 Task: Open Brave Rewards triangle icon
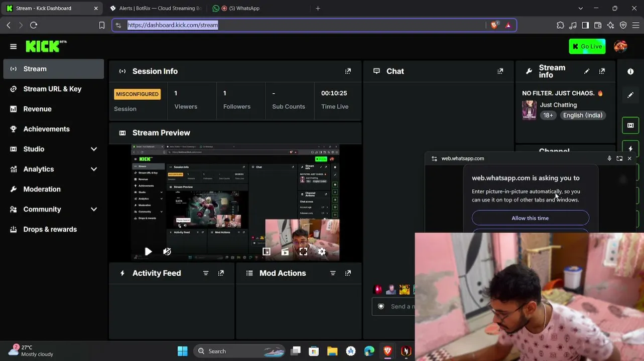(508, 25)
